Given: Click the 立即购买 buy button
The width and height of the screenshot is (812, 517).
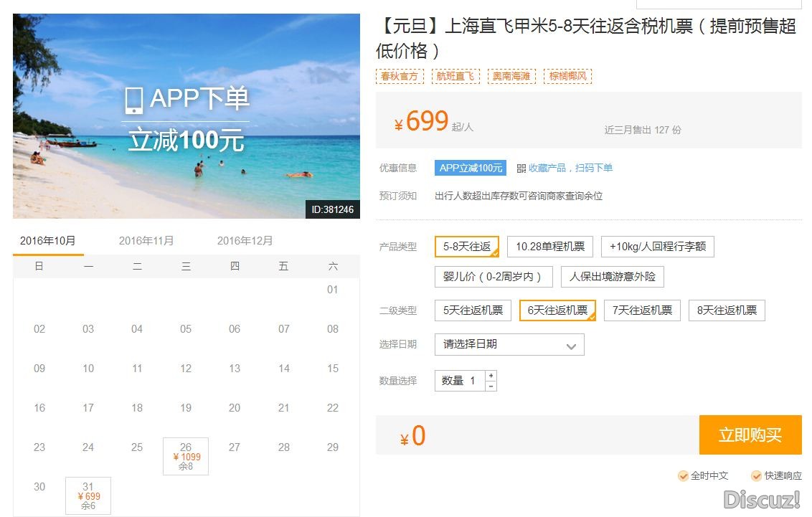Looking at the screenshot, I should [x=750, y=435].
